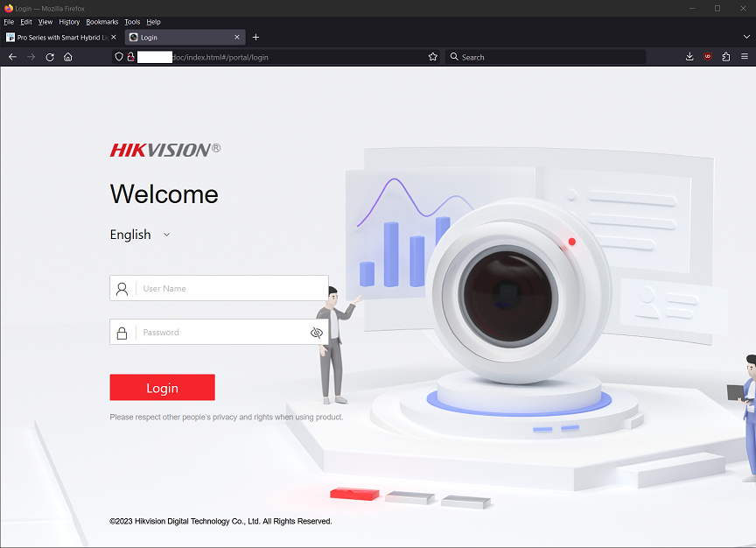Viewport: 756px width, 548px height.
Task: Minimize the Firefox window
Action: pyautogui.click(x=692, y=8)
